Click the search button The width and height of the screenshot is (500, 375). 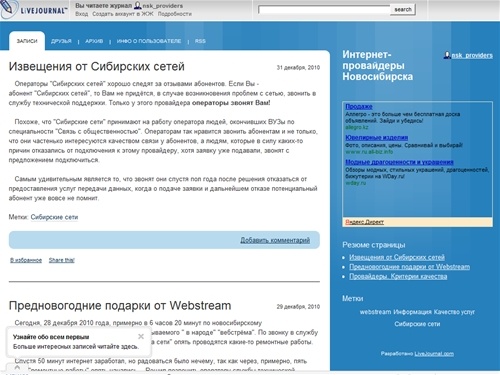coord(403,10)
